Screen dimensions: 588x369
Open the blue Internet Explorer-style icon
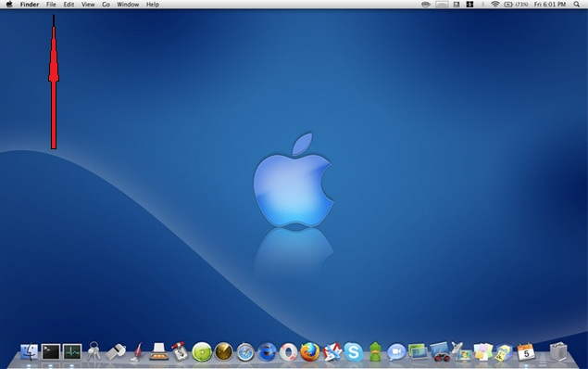pos(267,352)
